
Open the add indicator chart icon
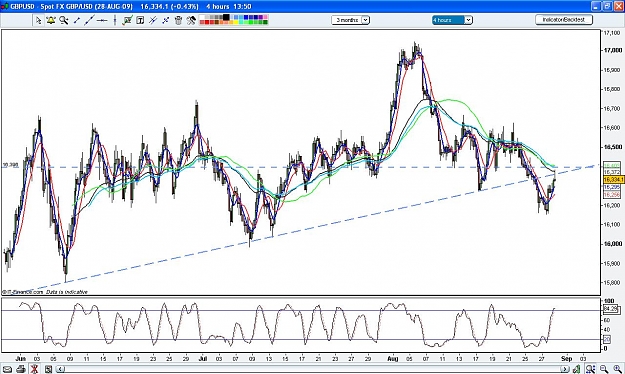(127, 20)
